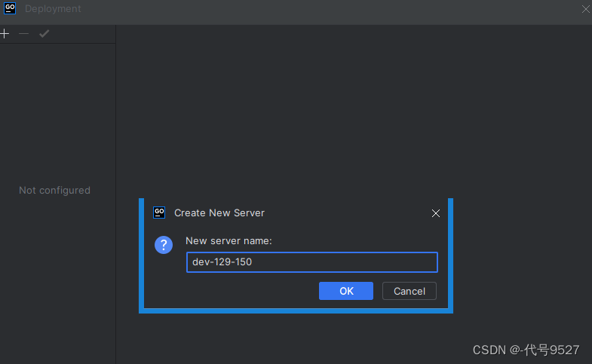Image resolution: width=592 pixels, height=364 pixels.
Task: Click the Not configured placeholder text
Action: point(55,190)
